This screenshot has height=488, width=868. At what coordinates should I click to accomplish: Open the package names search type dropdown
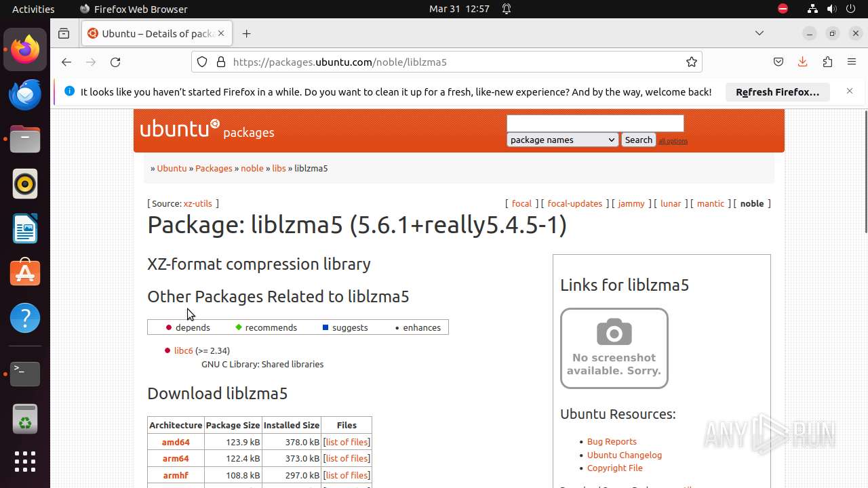click(x=562, y=140)
